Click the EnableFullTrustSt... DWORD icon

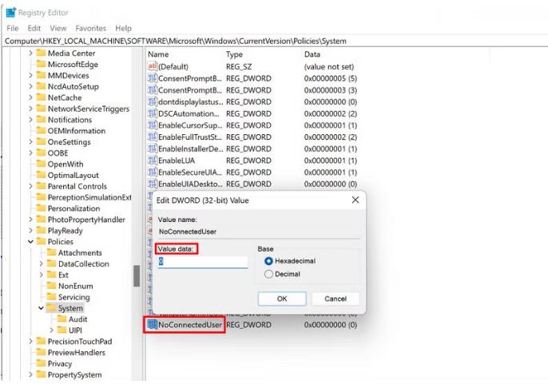pos(153,137)
